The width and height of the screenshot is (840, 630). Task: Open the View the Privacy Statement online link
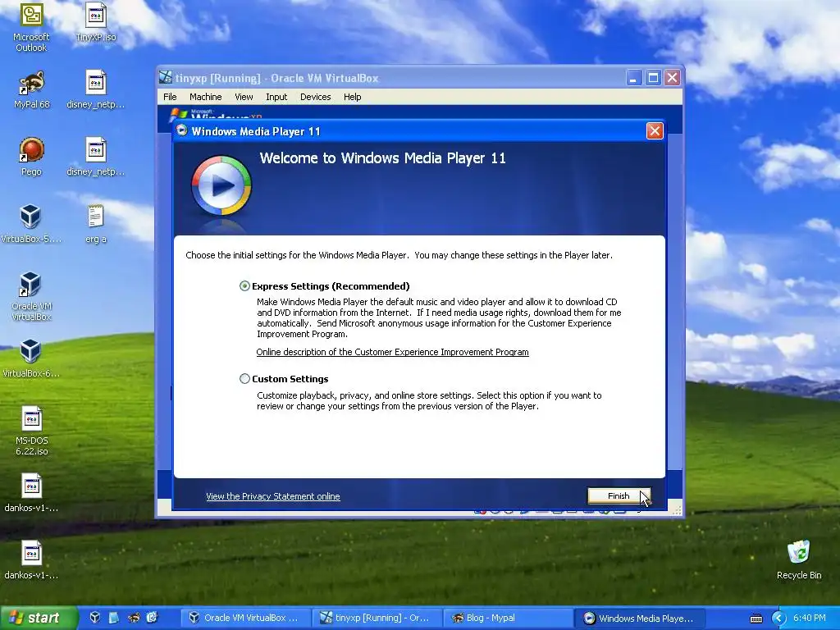pyautogui.click(x=272, y=496)
